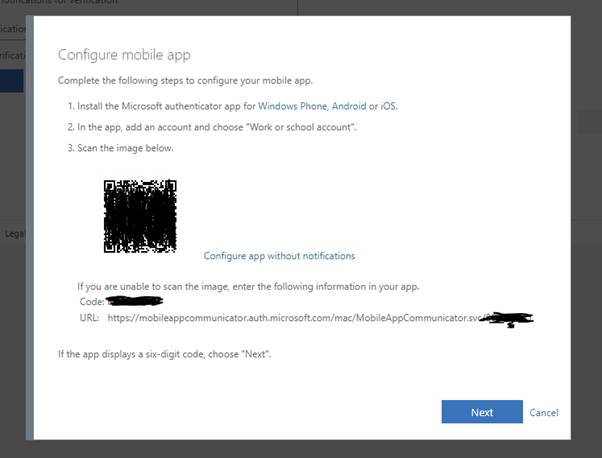
Task: Click the 'unable to scan the image' text
Action: (x=248, y=287)
